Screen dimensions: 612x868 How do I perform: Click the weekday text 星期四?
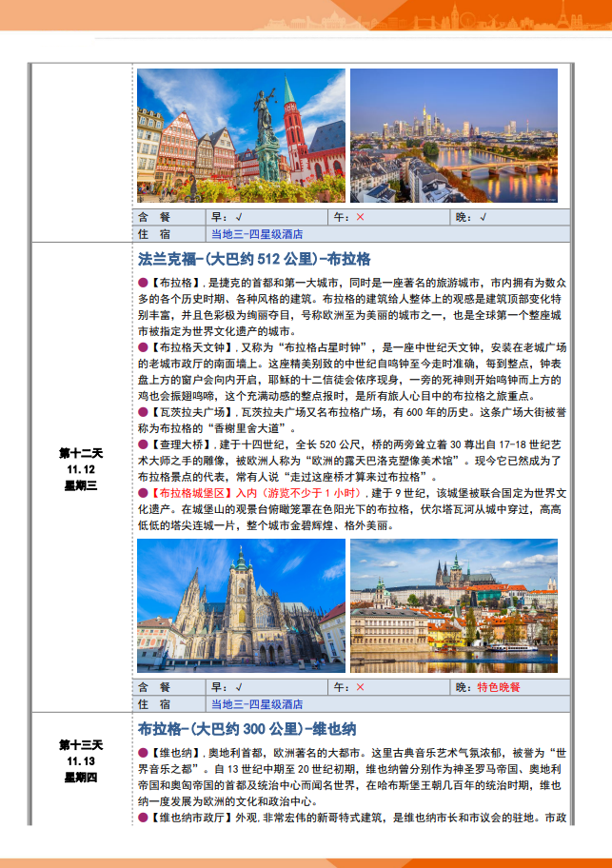81,778
